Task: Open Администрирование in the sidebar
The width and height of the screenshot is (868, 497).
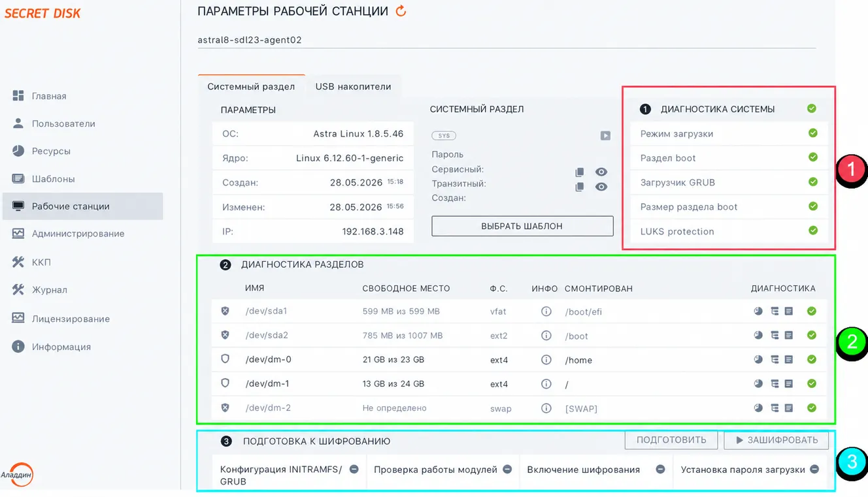Action: [78, 233]
